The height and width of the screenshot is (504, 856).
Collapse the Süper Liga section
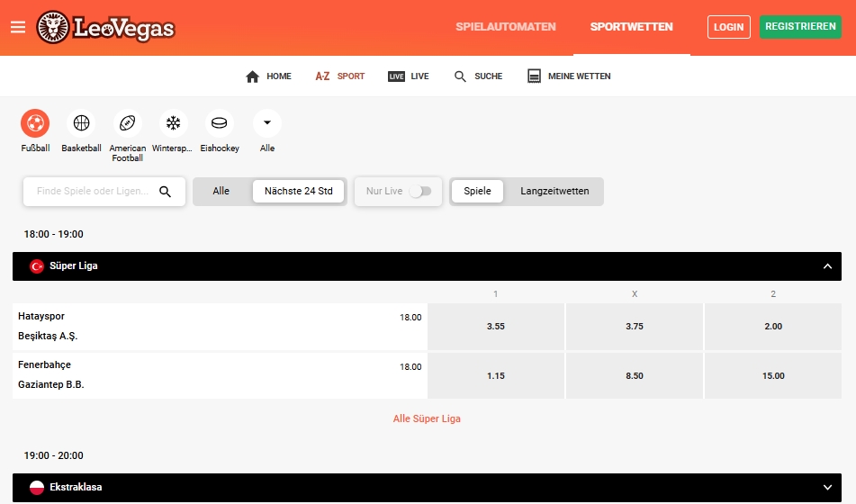(x=827, y=266)
